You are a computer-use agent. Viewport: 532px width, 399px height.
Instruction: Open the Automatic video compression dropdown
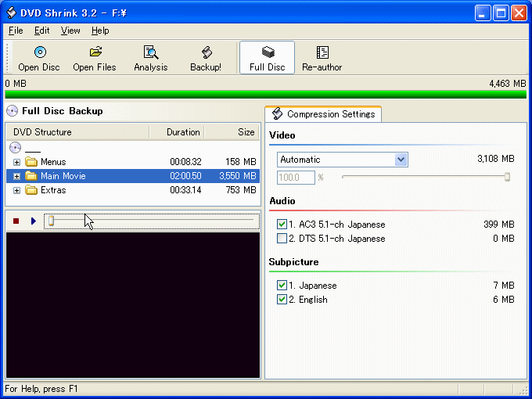click(401, 160)
